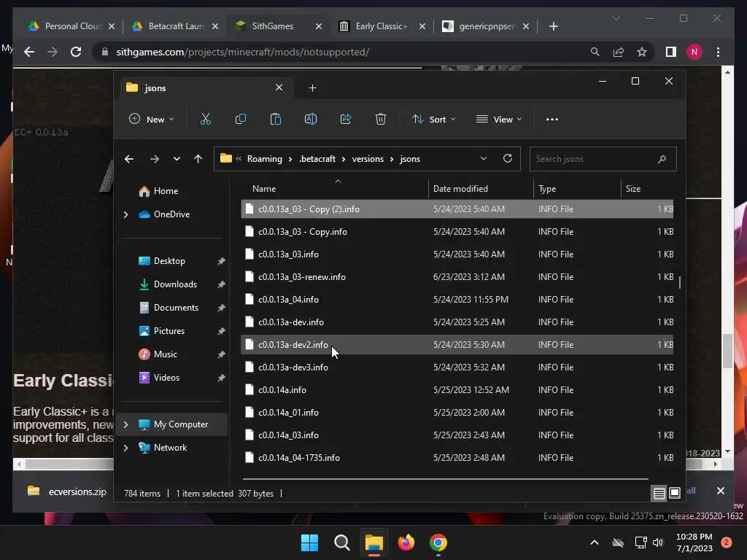Open Windows Start menu
Viewport: 747px width, 560px height.
[309, 542]
